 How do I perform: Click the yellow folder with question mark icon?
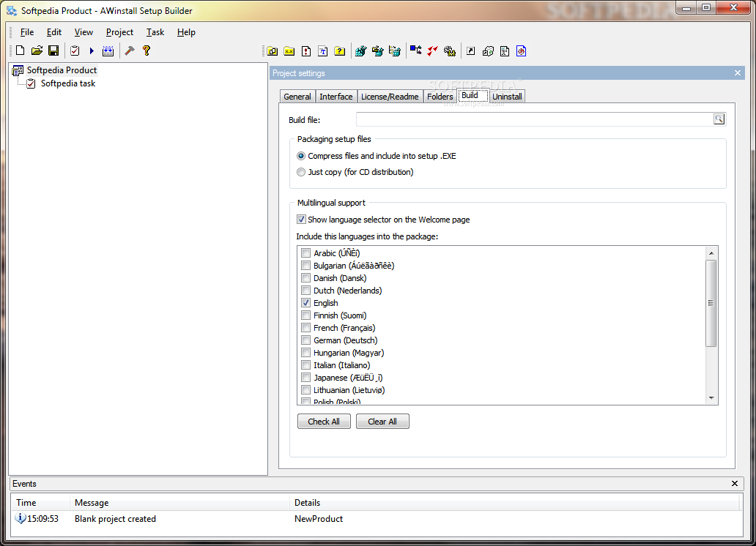[340, 51]
